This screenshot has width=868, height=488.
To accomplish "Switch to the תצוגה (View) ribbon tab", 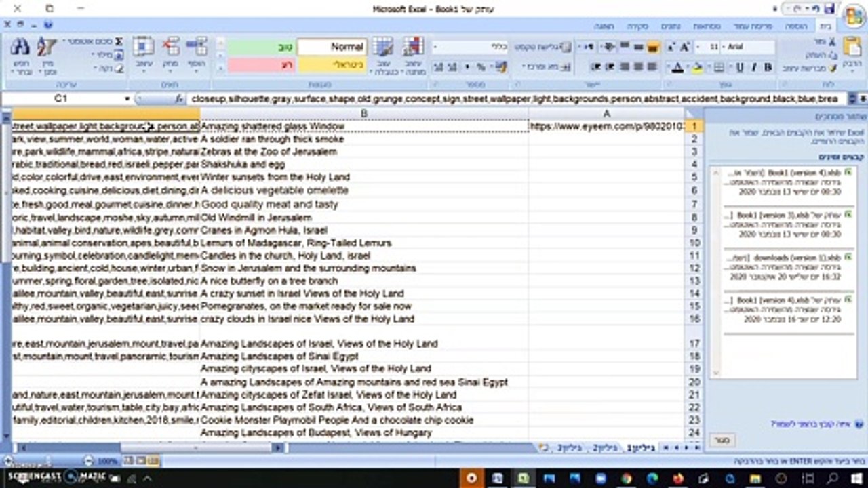I will [604, 26].
